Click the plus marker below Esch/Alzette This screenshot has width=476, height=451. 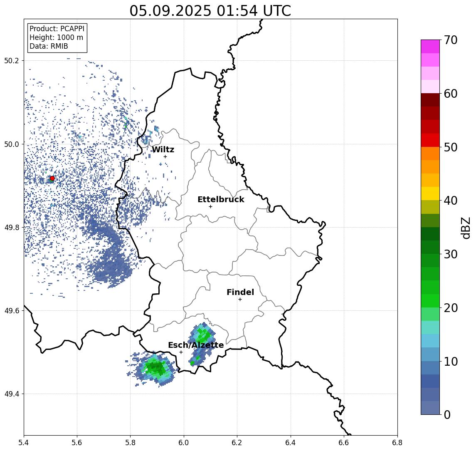tap(181, 352)
